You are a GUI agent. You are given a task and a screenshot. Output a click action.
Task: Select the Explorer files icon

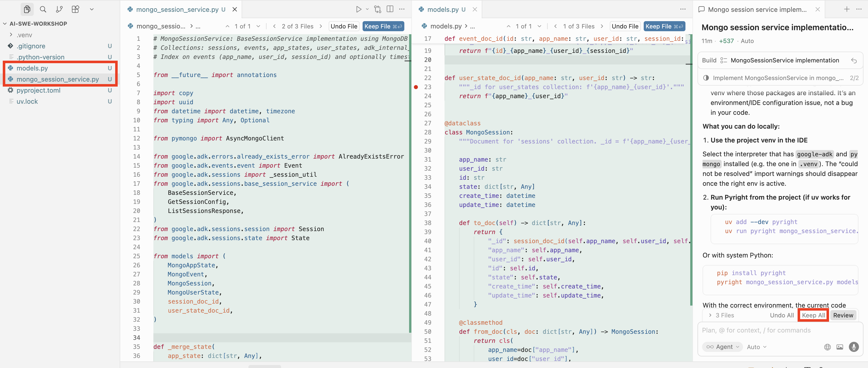tap(27, 9)
